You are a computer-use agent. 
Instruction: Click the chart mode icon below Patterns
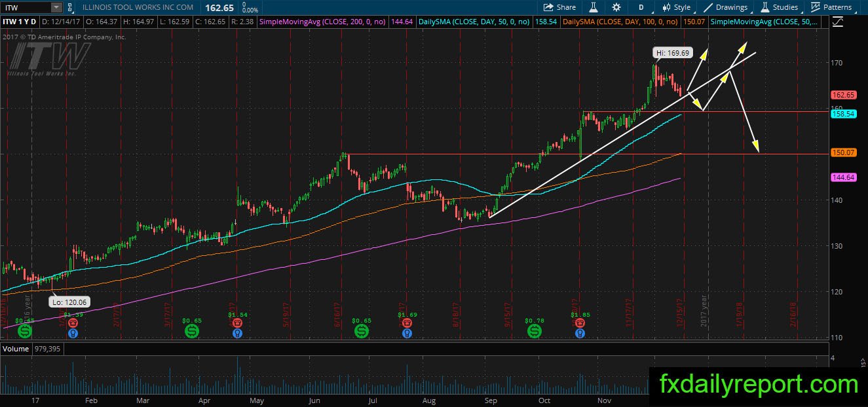[x=839, y=22]
